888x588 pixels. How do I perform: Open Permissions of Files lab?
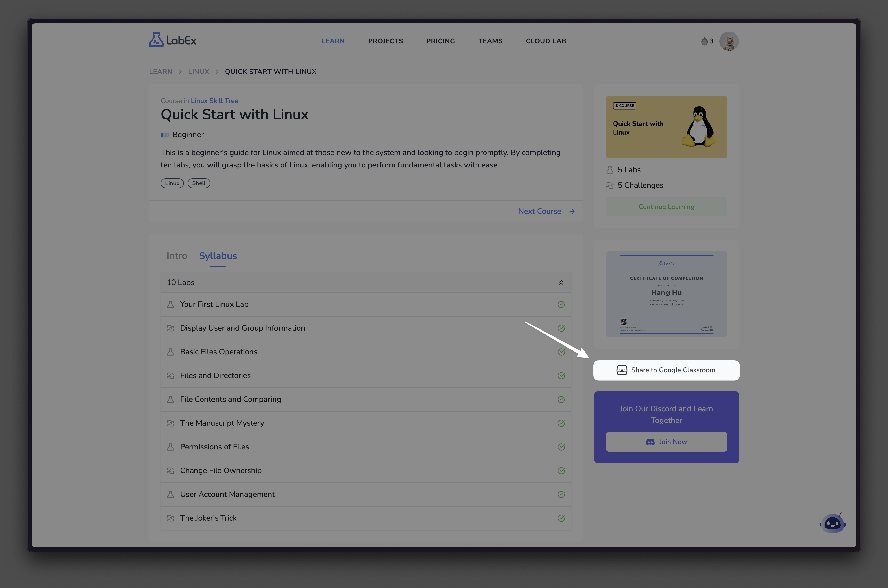pos(366,447)
